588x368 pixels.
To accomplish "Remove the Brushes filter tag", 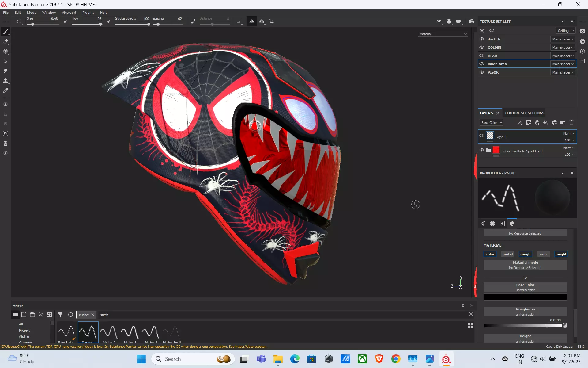I will (93, 315).
